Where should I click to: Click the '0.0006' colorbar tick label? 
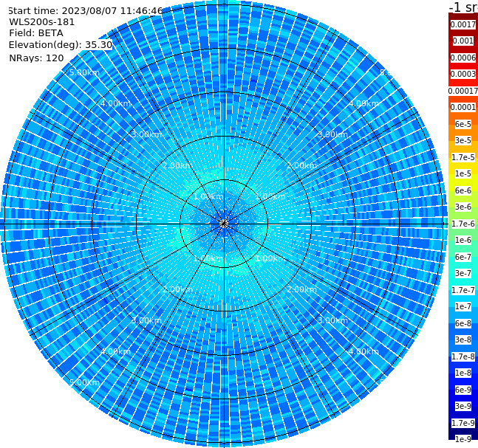[463, 58]
